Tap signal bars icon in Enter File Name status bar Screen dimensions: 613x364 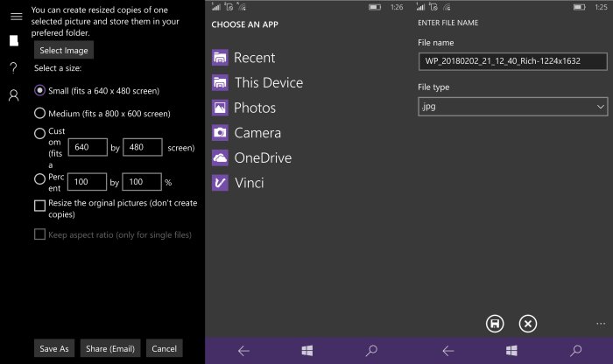(420, 7)
